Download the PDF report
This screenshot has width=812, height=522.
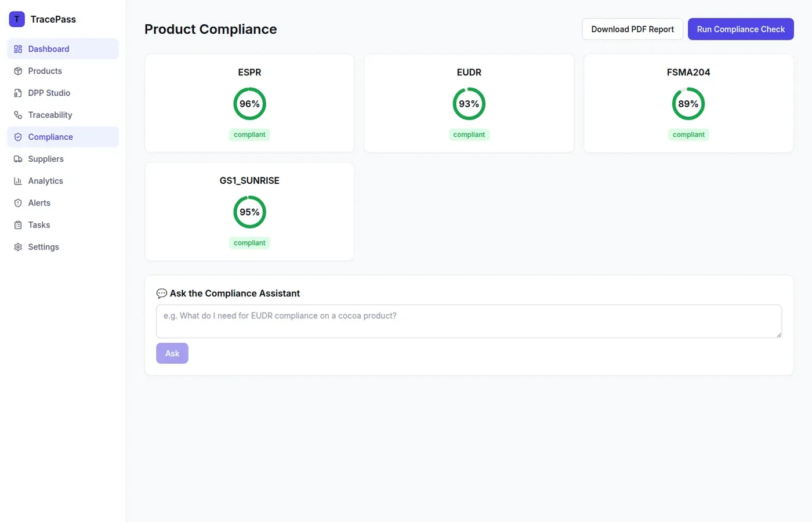[x=633, y=30]
